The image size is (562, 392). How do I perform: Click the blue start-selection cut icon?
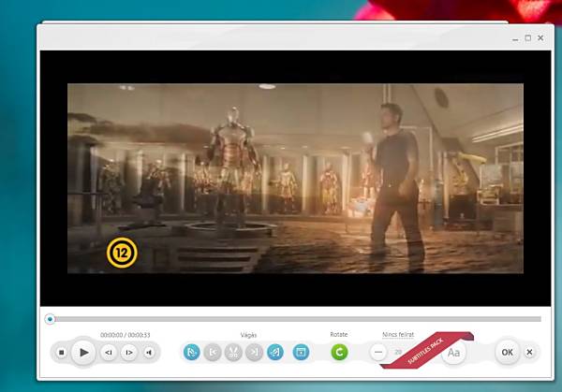192,353
